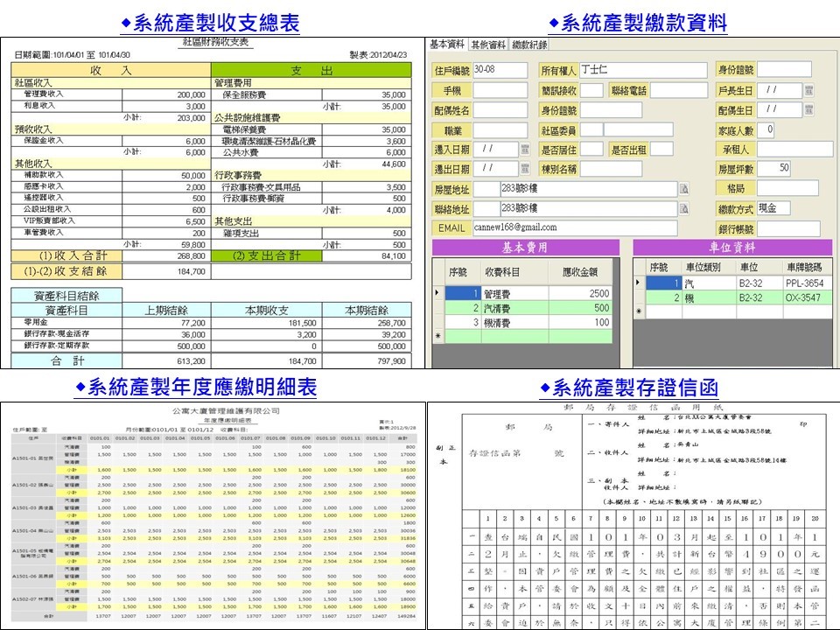Click the new-row asterisk in 基本費用 grid
Screen dimensions: 840x630
[437, 336]
